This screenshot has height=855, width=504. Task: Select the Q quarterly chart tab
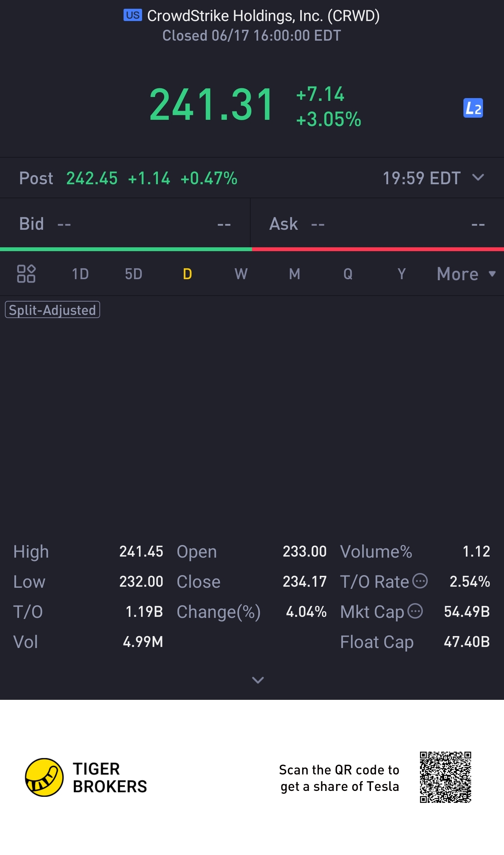click(348, 274)
